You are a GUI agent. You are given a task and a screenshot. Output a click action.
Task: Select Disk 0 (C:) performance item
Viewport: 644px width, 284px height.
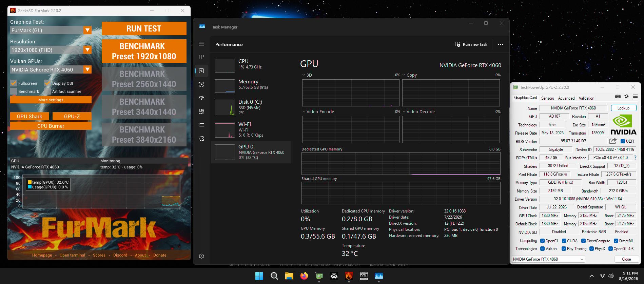(251, 107)
